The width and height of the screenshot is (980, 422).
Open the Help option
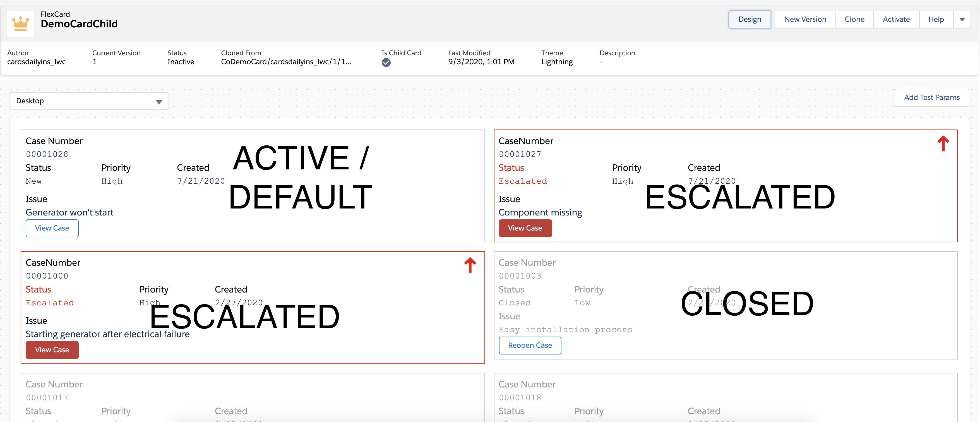tap(936, 20)
